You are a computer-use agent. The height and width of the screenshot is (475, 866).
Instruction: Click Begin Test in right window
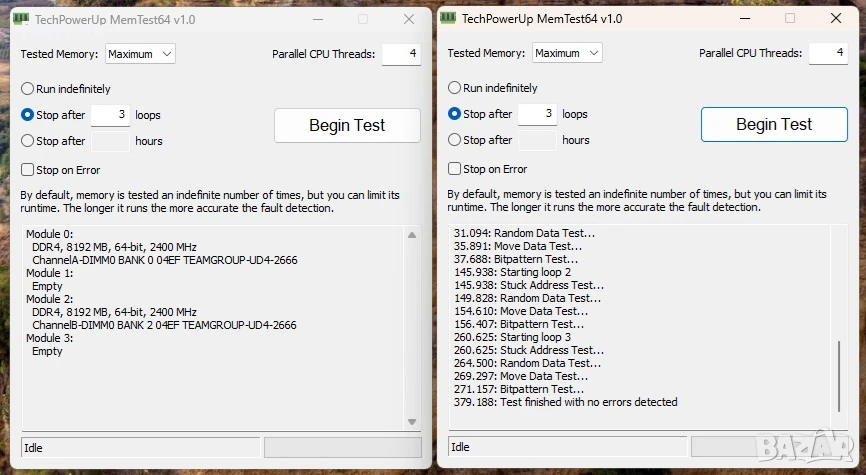point(774,124)
